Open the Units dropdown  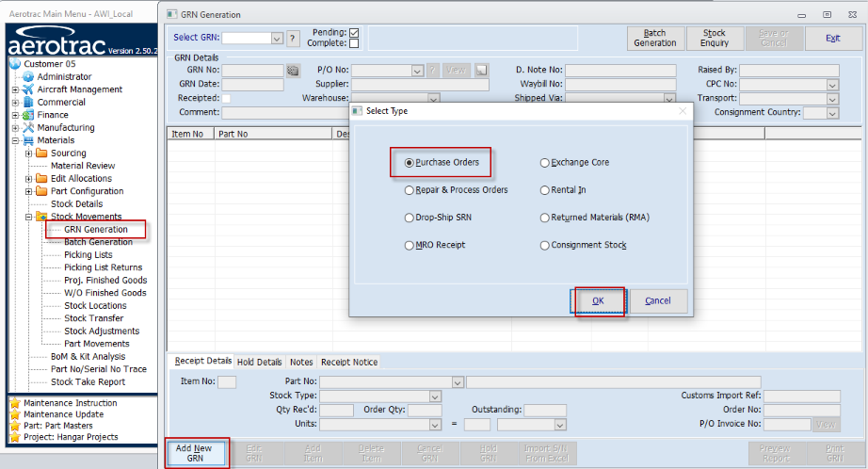pyautogui.click(x=435, y=425)
